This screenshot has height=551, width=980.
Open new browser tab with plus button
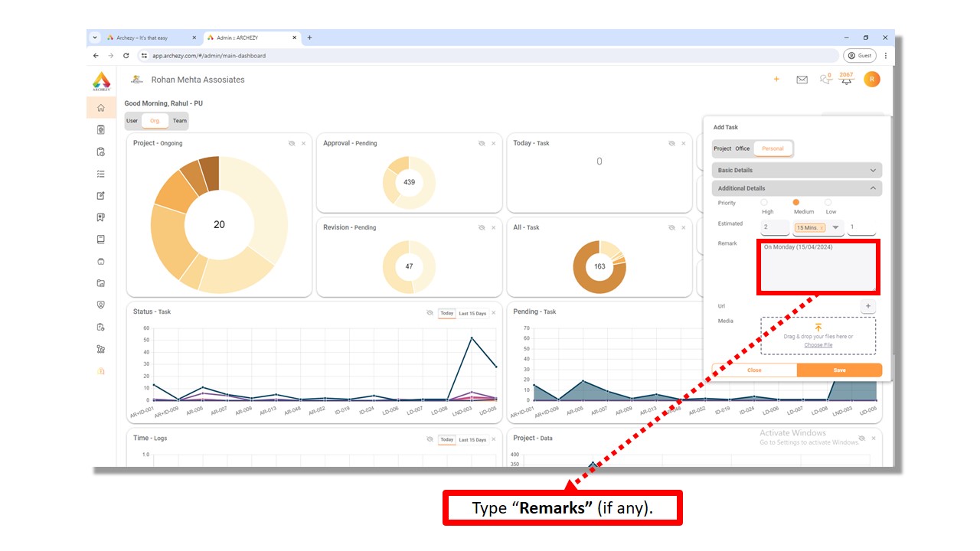309,37
